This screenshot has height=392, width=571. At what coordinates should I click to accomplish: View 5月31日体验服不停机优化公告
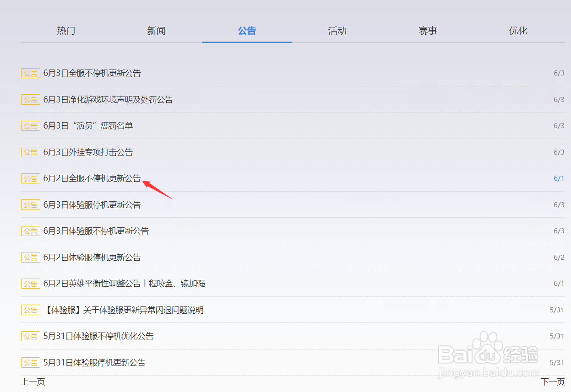point(98,336)
